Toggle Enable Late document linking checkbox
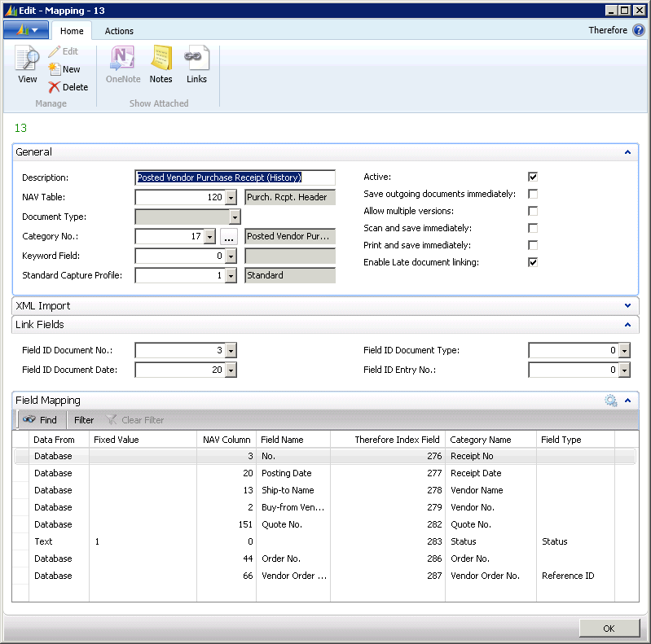 [x=533, y=262]
